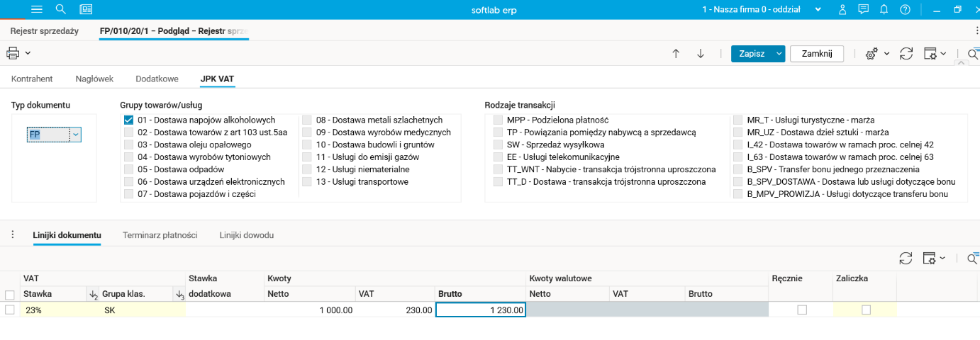Screen dimensions: 980x340
Task: Click the news panel icon in header
Action: pyautogui.click(x=86, y=9)
